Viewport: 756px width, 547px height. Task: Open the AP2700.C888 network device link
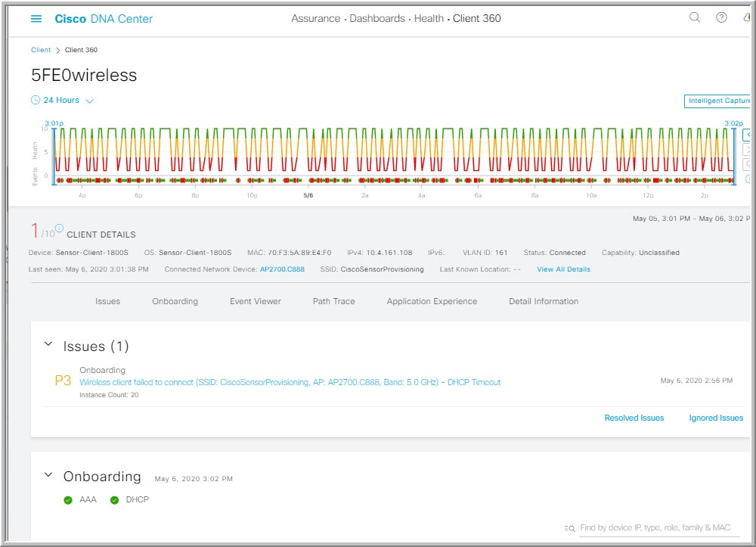281,269
